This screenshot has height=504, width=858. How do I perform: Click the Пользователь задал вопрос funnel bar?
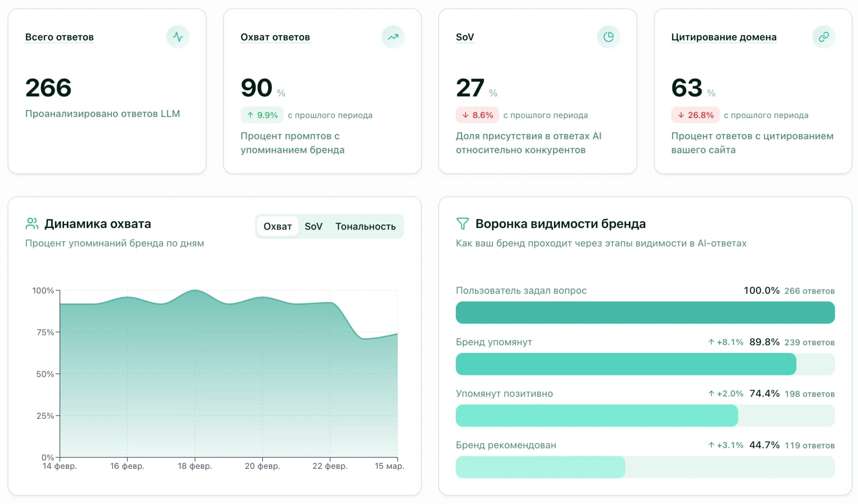tap(645, 313)
